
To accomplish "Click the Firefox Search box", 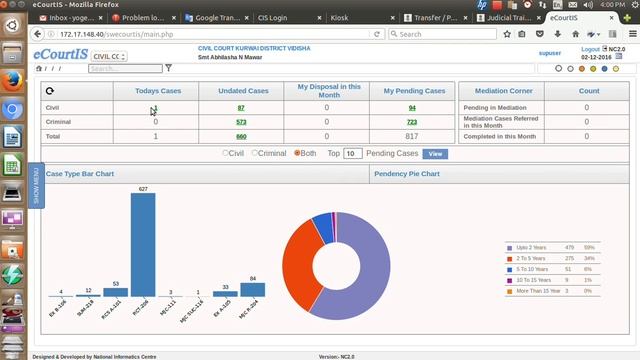I will click(442, 34).
